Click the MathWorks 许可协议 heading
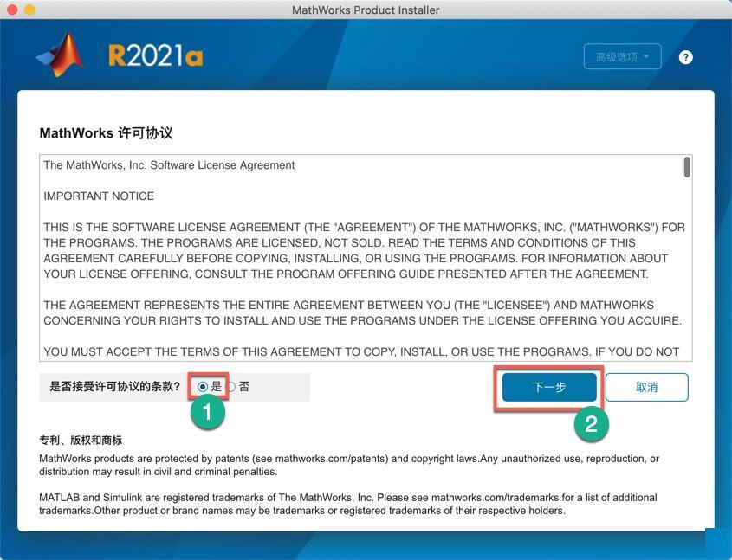732x560 pixels. [106, 133]
